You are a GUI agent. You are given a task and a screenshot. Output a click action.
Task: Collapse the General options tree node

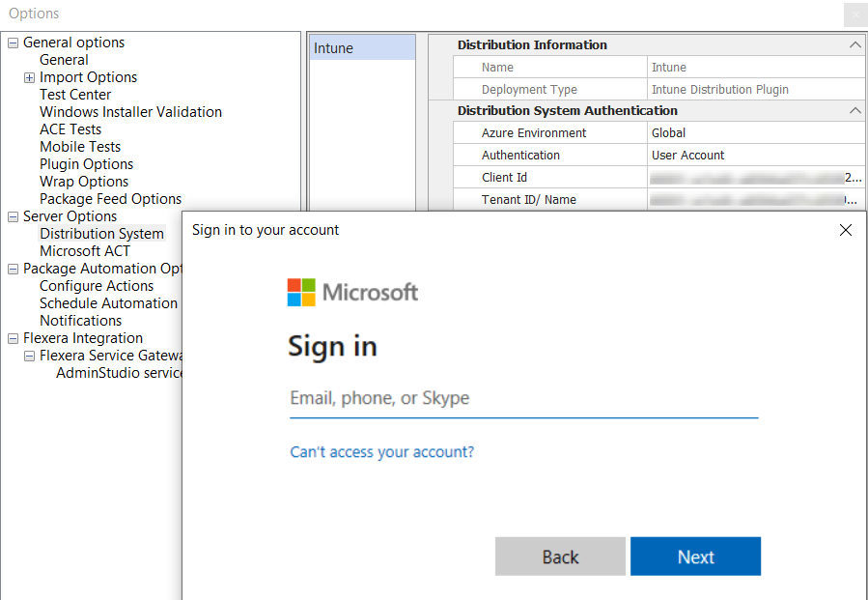pos(12,43)
